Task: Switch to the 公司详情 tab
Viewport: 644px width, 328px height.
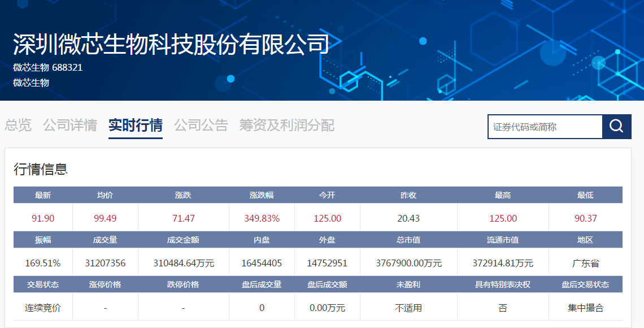Action: point(70,125)
